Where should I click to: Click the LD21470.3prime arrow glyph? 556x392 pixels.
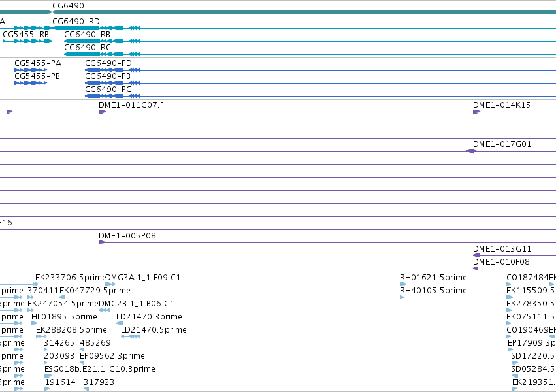(x=120, y=323)
